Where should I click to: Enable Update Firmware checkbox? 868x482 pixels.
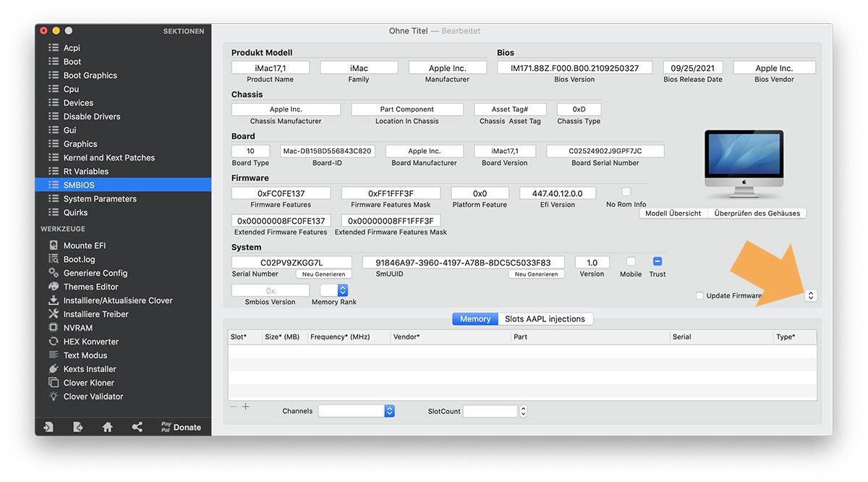tap(699, 295)
